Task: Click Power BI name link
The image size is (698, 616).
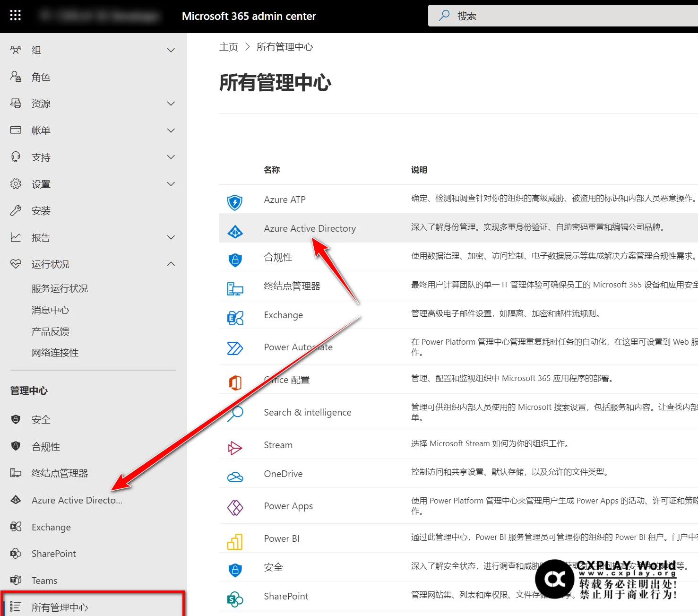Action: [282, 538]
